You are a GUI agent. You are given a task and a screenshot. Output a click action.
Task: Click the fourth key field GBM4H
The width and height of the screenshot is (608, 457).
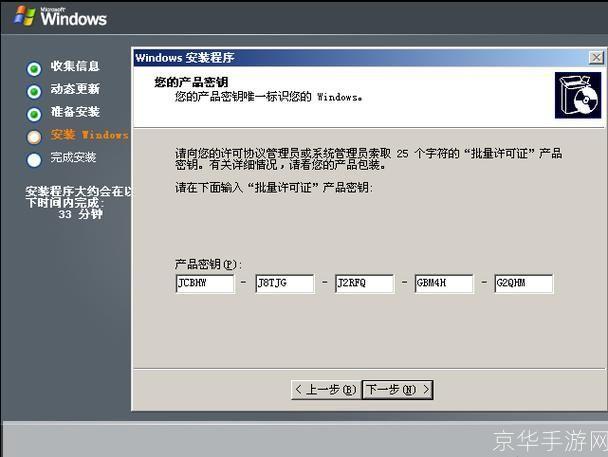444,283
